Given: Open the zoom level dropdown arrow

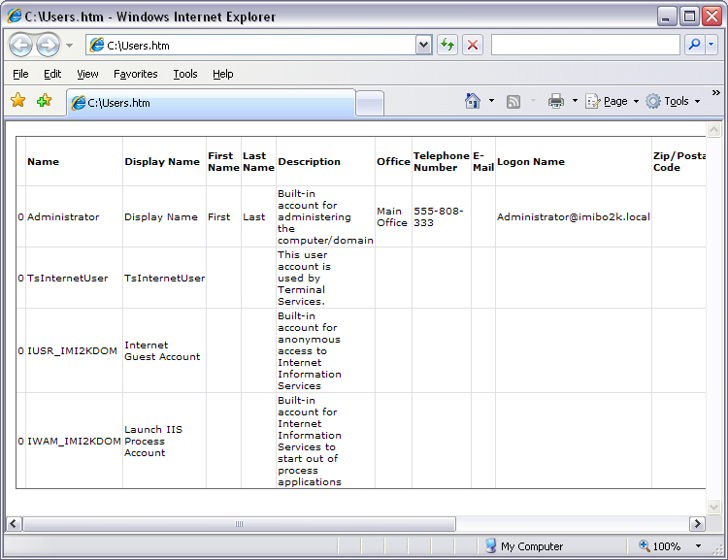Looking at the screenshot, I should (698, 546).
